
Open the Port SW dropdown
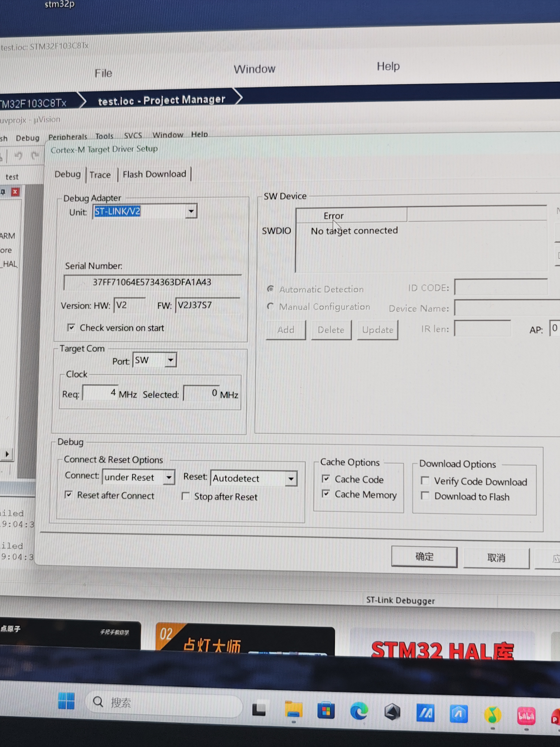pyautogui.click(x=171, y=360)
